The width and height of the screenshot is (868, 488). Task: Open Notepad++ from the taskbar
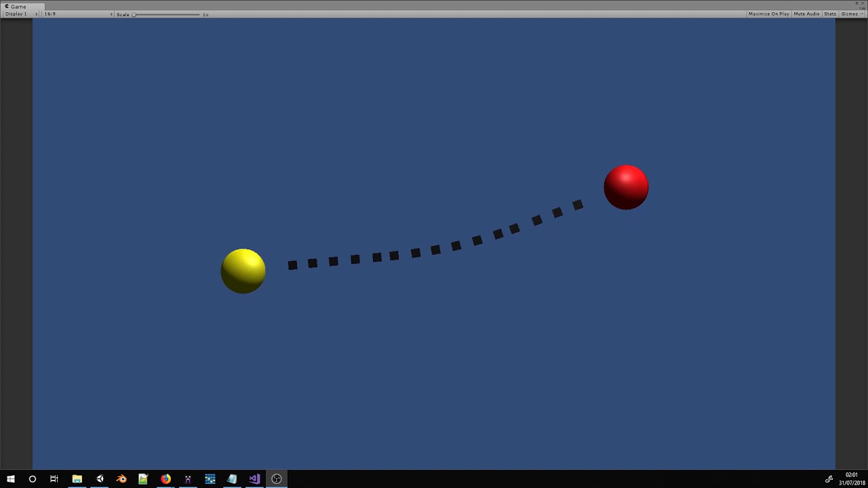(143, 479)
